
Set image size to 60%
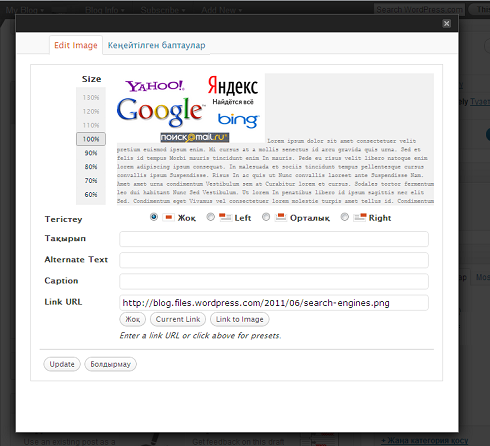[x=91, y=194]
